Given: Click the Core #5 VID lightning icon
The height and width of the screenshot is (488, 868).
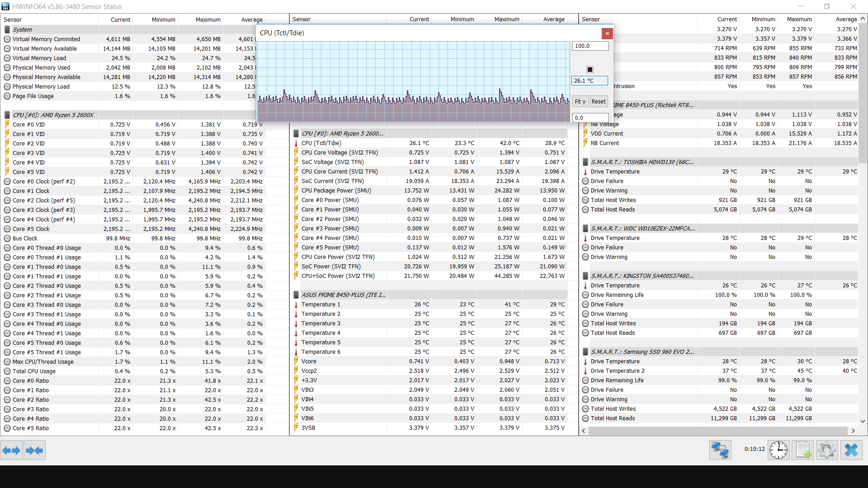Looking at the screenshot, I should (7, 172).
